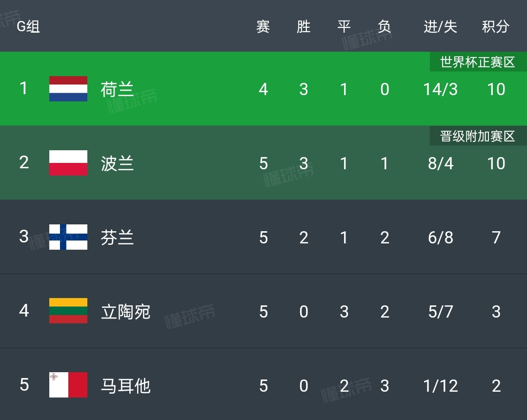
Task: Click Malta goals record 1/12
Action: [x=440, y=386]
